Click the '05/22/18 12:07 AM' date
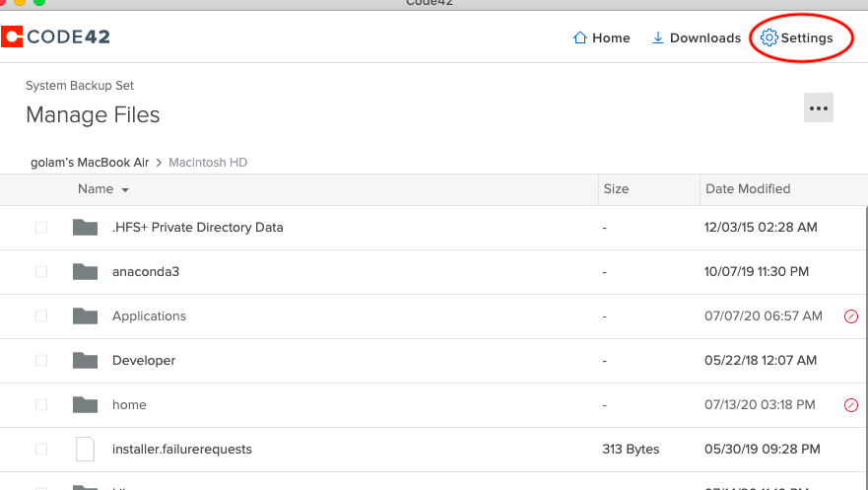Image resolution: width=868 pixels, height=490 pixels. (761, 360)
